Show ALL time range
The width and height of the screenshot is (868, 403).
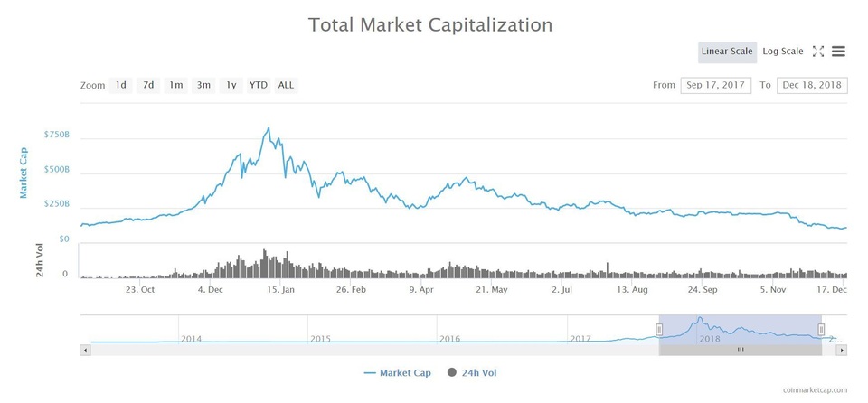pos(287,85)
